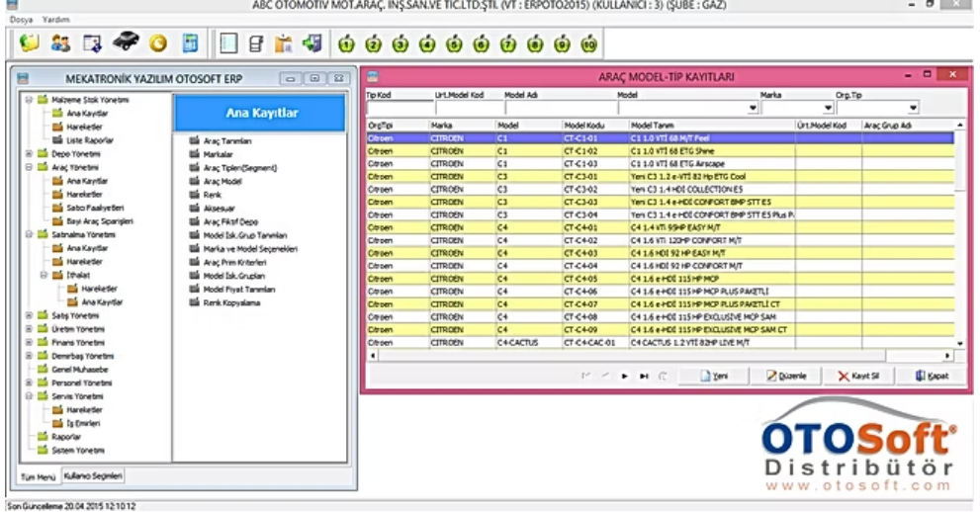Click the two-people users toolbar icon
The image size is (980, 512).
(60, 43)
